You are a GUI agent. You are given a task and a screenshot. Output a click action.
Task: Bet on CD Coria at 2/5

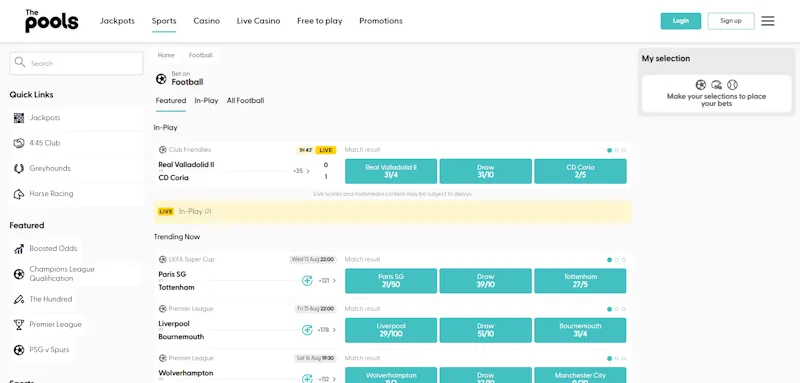[x=580, y=171]
